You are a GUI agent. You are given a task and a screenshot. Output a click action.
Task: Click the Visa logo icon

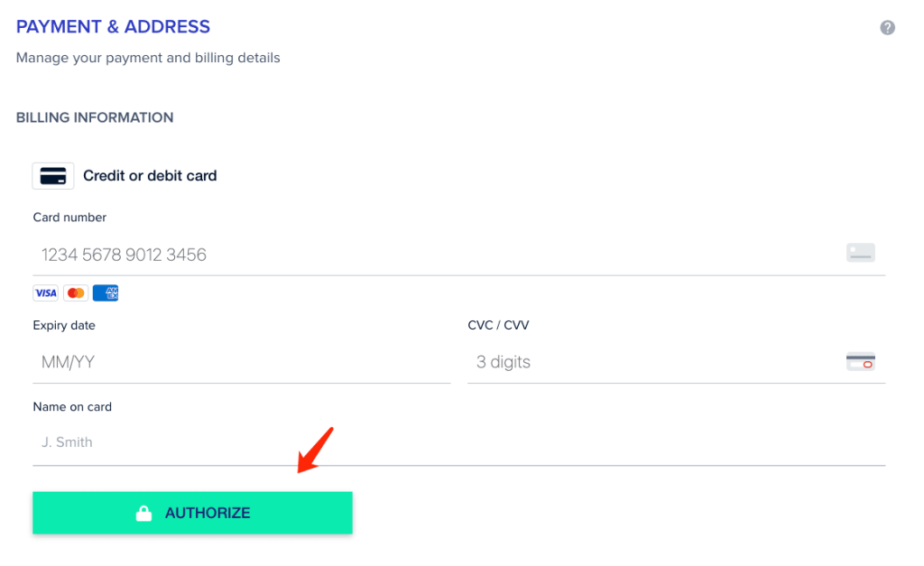[x=45, y=293]
